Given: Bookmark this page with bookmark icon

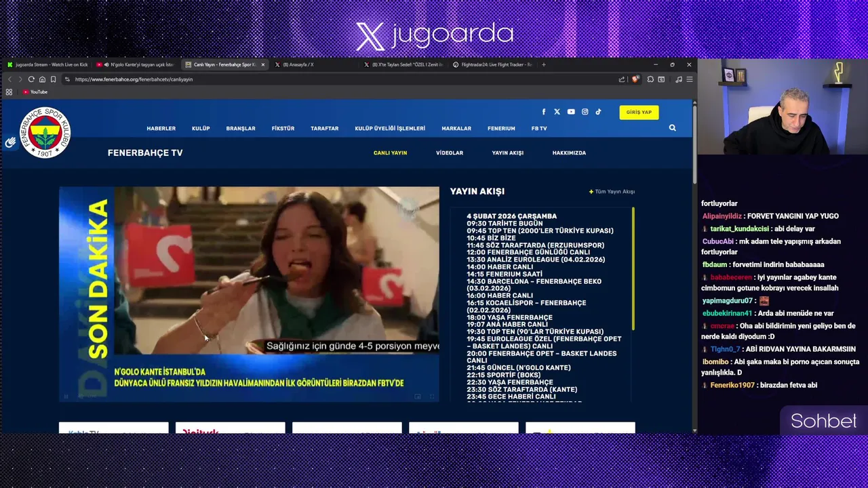Looking at the screenshot, I should pyautogui.click(x=53, y=79).
